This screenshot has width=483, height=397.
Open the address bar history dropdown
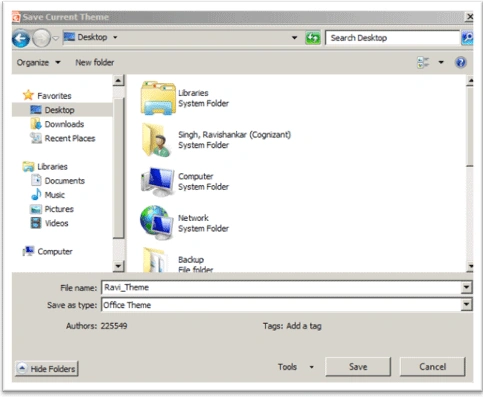click(294, 38)
